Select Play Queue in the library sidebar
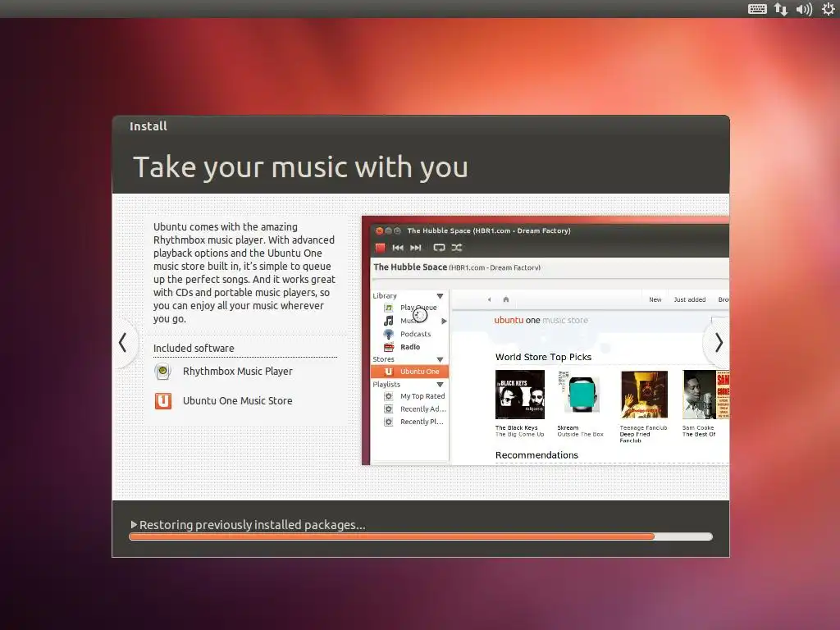 [x=418, y=308]
